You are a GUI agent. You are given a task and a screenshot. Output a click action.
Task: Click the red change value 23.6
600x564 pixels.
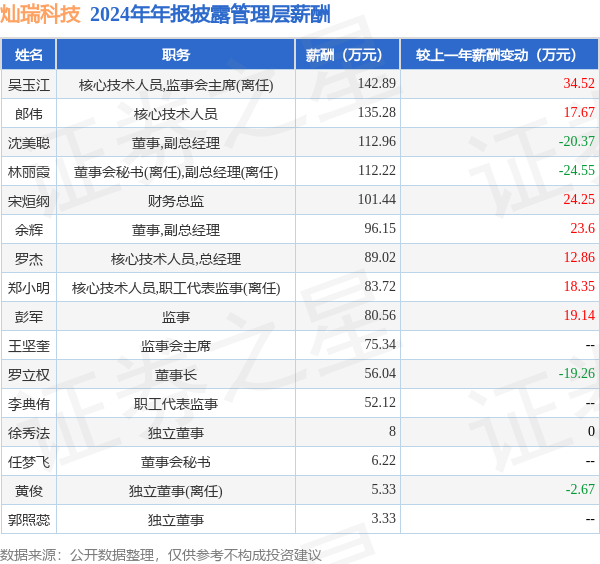(582, 228)
